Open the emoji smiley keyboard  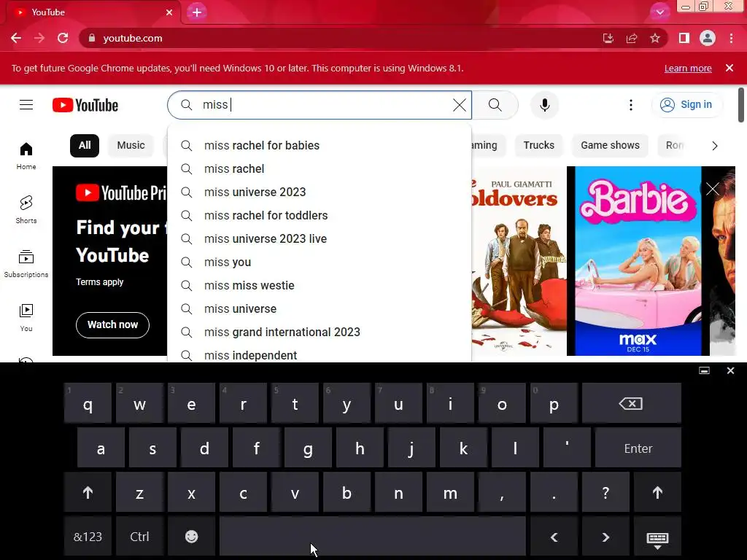pyautogui.click(x=192, y=537)
